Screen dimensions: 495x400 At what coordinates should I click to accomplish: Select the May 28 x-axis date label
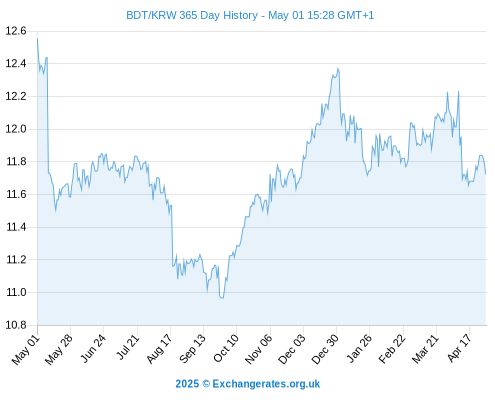(x=59, y=350)
